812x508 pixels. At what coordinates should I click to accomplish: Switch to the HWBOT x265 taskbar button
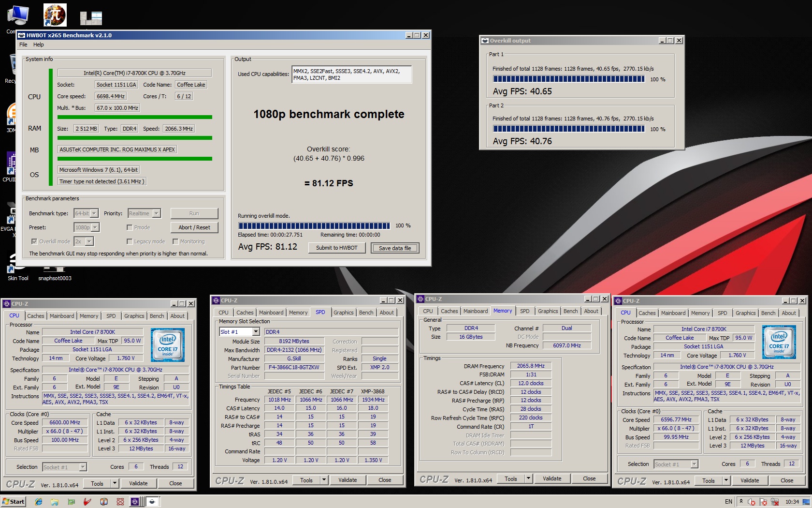click(152, 502)
